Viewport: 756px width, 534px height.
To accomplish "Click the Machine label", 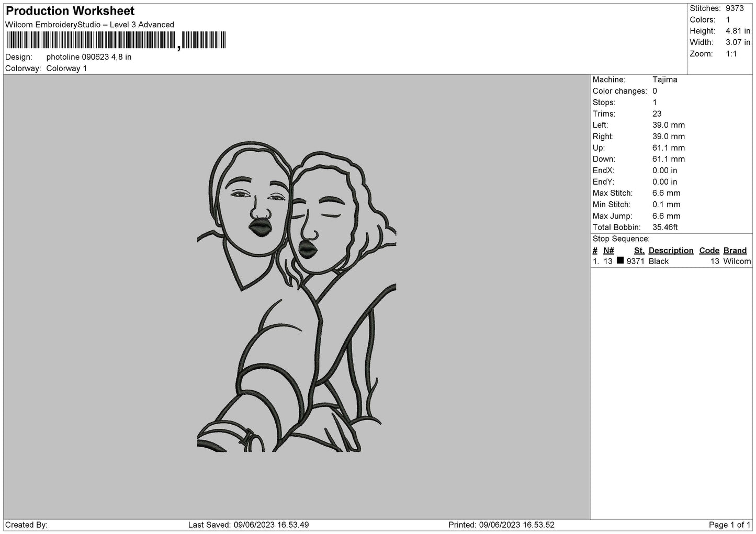I will pos(608,79).
